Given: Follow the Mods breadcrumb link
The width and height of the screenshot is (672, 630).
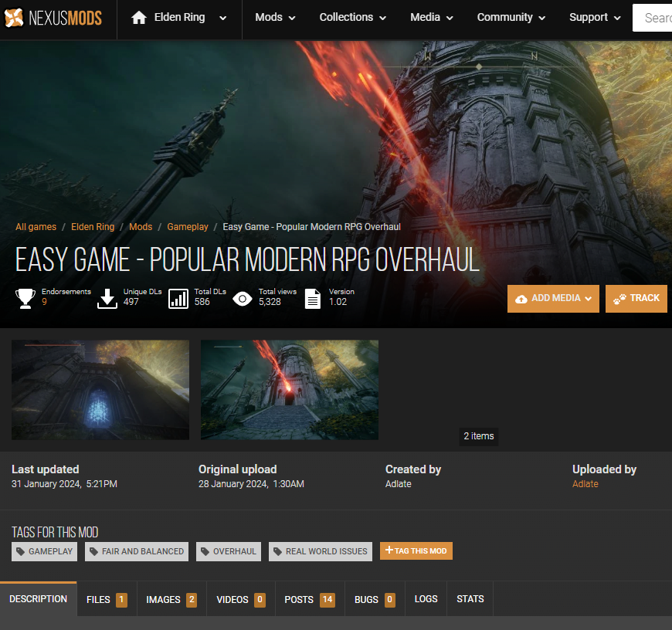Looking at the screenshot, I should point(141,227).
